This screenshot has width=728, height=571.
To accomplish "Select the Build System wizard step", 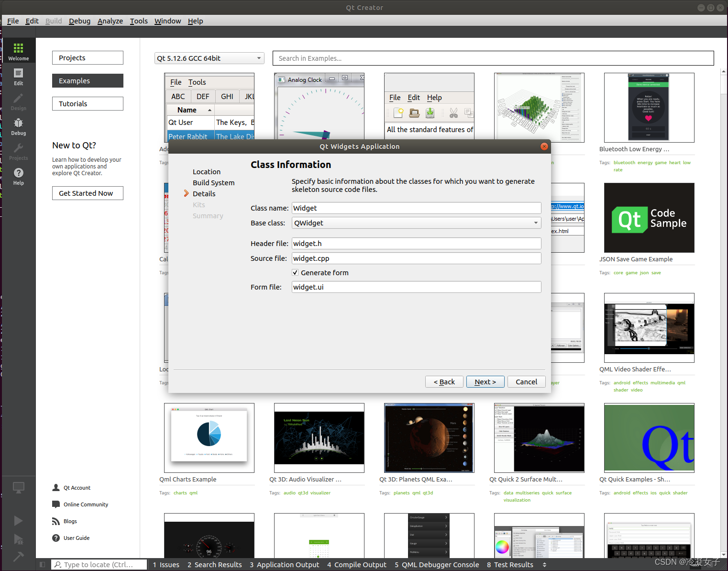I will [x=213, y=183].
